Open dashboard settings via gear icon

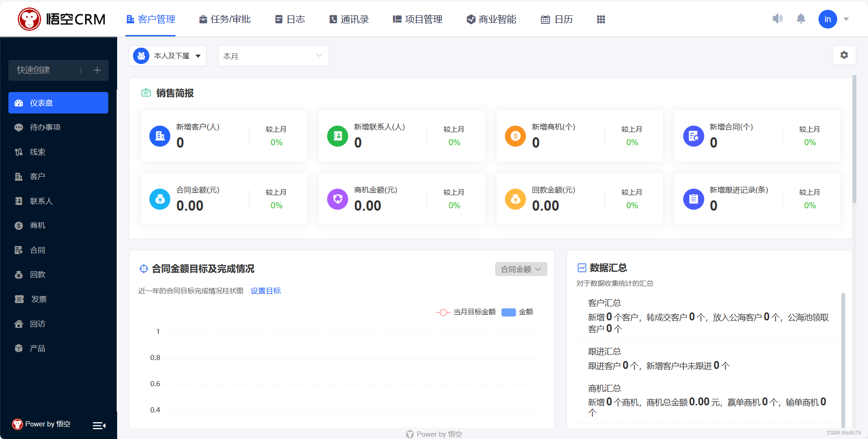tap(844, 55)
